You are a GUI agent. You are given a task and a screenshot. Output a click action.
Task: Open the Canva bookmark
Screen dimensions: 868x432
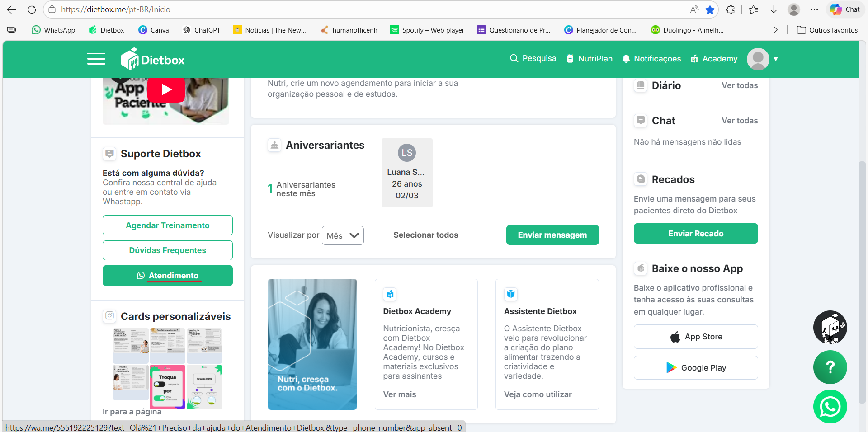coord(154,30)
